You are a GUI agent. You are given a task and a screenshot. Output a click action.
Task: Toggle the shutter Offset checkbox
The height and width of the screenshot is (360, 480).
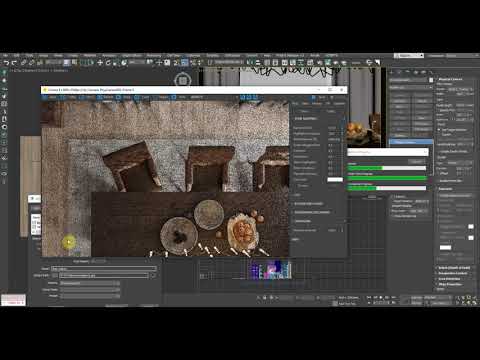point(439,174)
